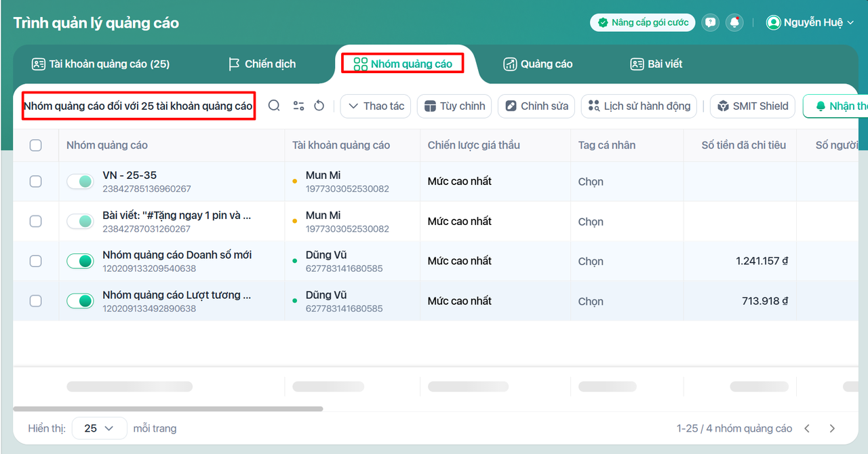Expand the Thao tác dropdown

376,106
